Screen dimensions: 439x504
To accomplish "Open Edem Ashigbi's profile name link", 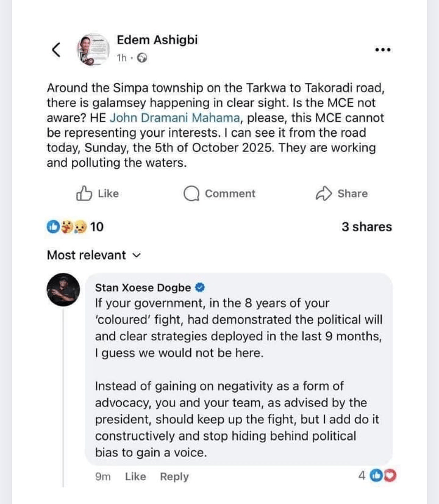I will tap(157, 40).
